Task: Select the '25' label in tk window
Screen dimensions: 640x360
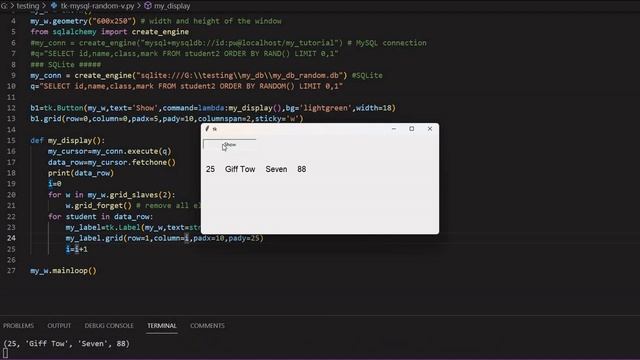Action: coord(210,169)
